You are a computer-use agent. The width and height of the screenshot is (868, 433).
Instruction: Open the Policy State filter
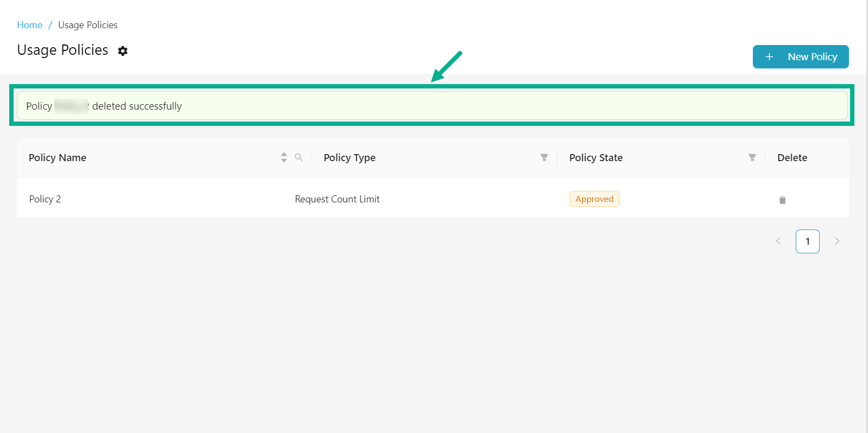point(752,157)
